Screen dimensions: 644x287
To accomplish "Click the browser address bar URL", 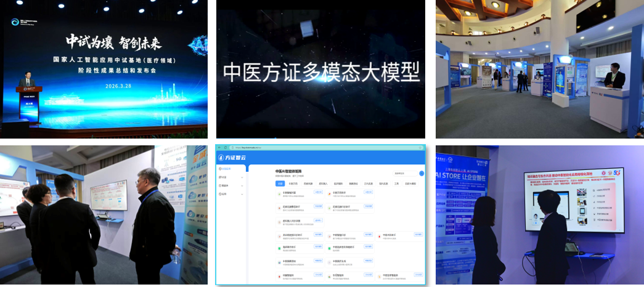I will (x=247, y=148).
